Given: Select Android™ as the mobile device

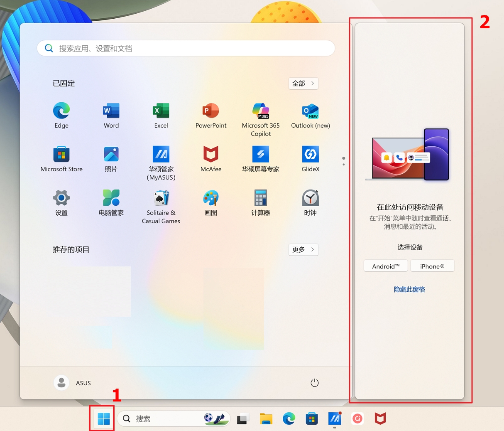Looking at the screenshot, I should 386,266.
